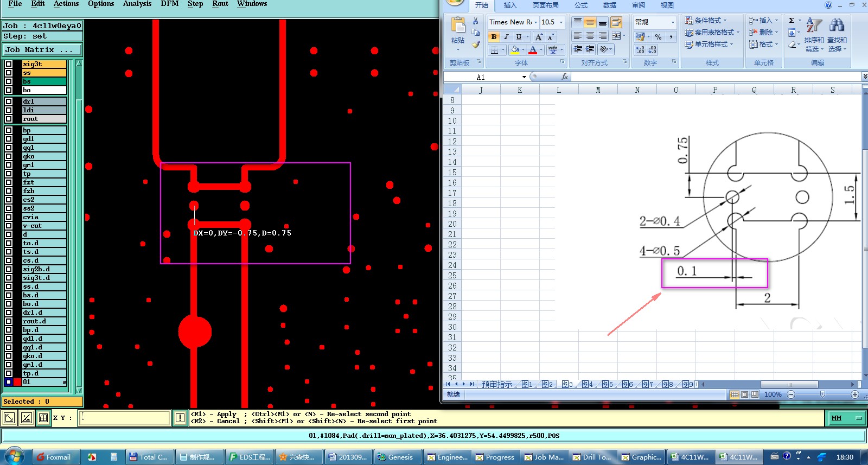Click the Decrease Font Size icon
Image resolution: width=868 pixels, height=465 pixels.
click(x=550, y=37)
